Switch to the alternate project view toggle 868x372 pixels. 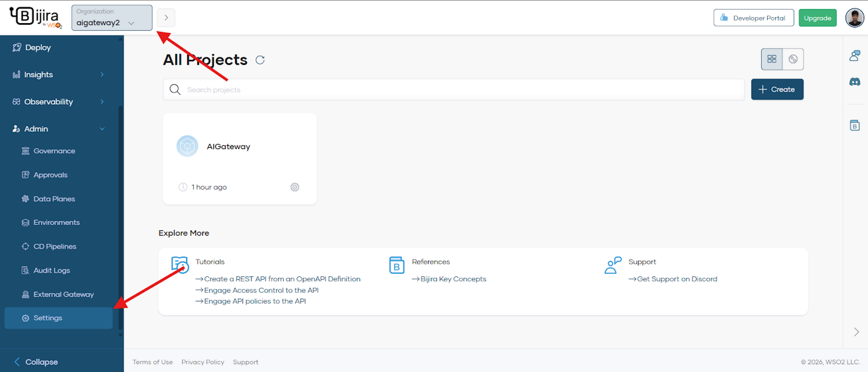[793, 59]
